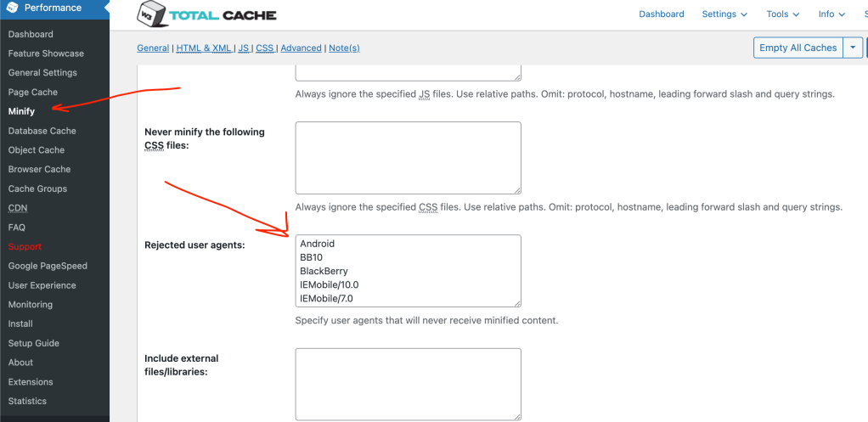The image size is (868, 422).
Task: Open the Empty All Caches dropdown arrow
Action: pos(853,48)
